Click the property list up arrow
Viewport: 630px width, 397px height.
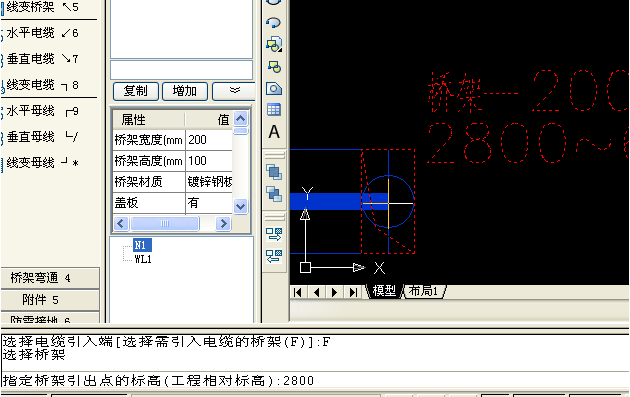click(240, 118)
